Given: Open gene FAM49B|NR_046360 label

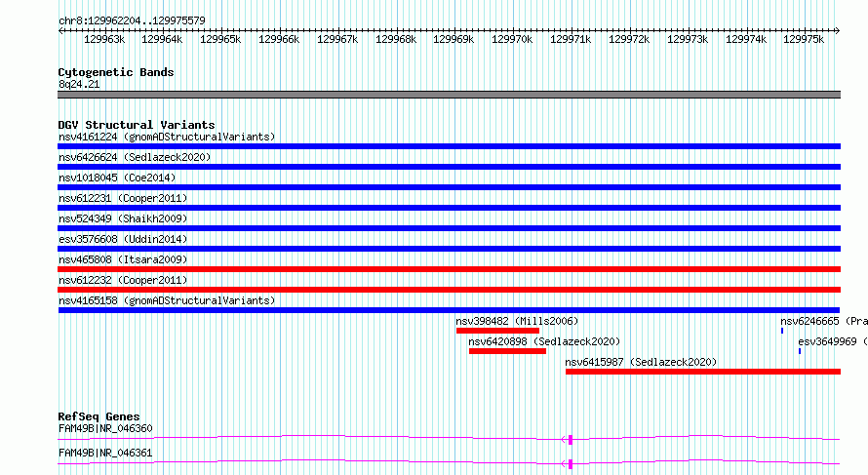Looking at the screenshot, I should (105, 428).
